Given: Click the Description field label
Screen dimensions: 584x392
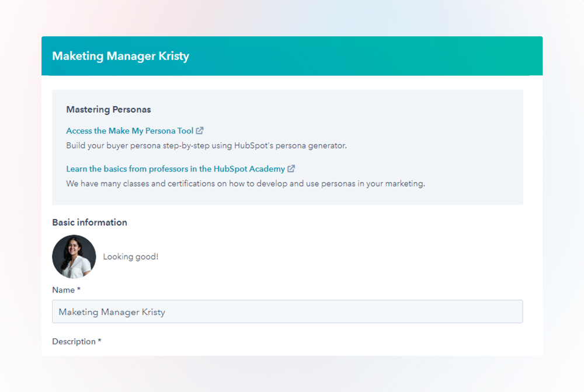Looking at the screenshot, I should tap(74, 341).
